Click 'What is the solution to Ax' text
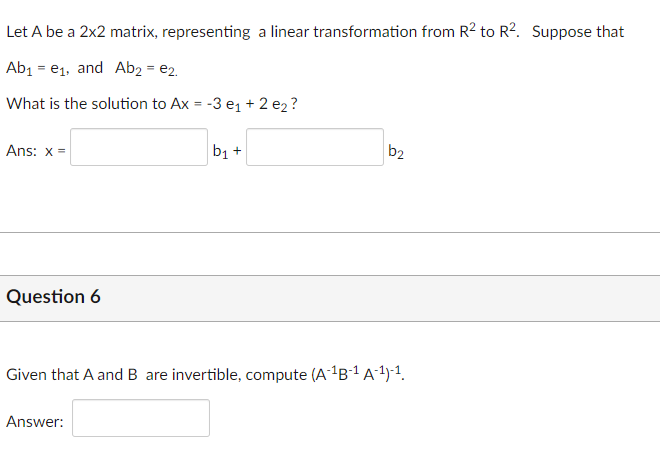Viewport: 660px width, 467px height. click(98, 104)
